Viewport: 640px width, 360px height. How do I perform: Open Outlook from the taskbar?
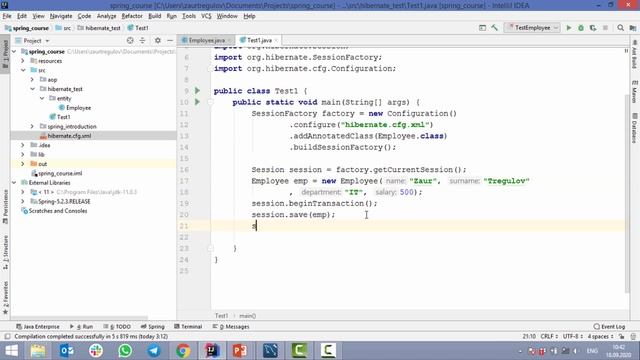67,351
